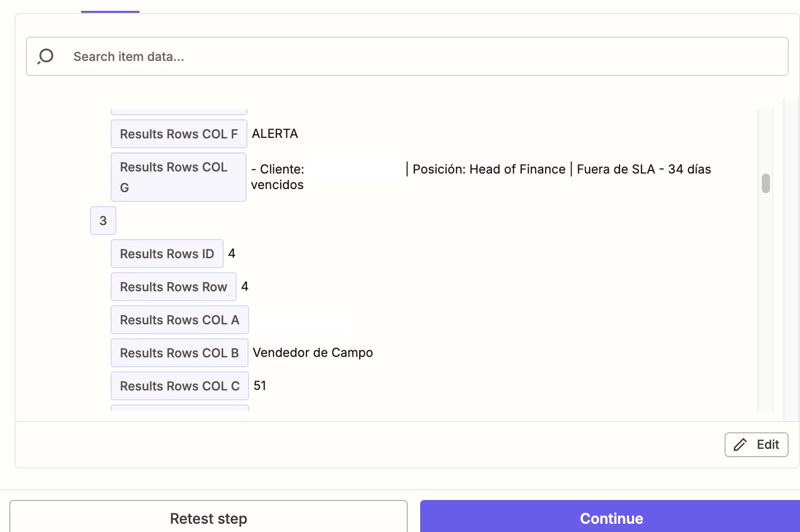Select the Results Rows COL F label

coord(179,134)
